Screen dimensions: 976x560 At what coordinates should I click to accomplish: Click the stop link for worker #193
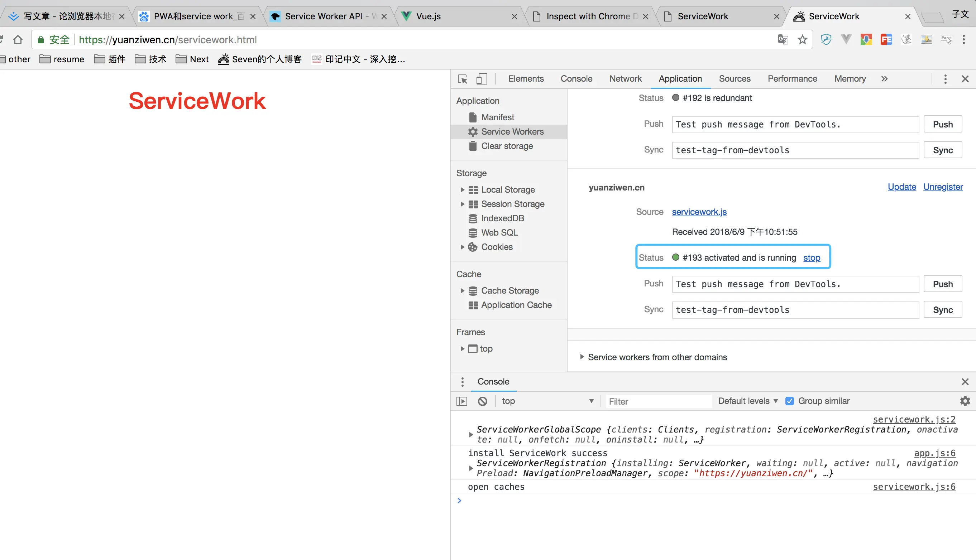(x=811, y=258)
